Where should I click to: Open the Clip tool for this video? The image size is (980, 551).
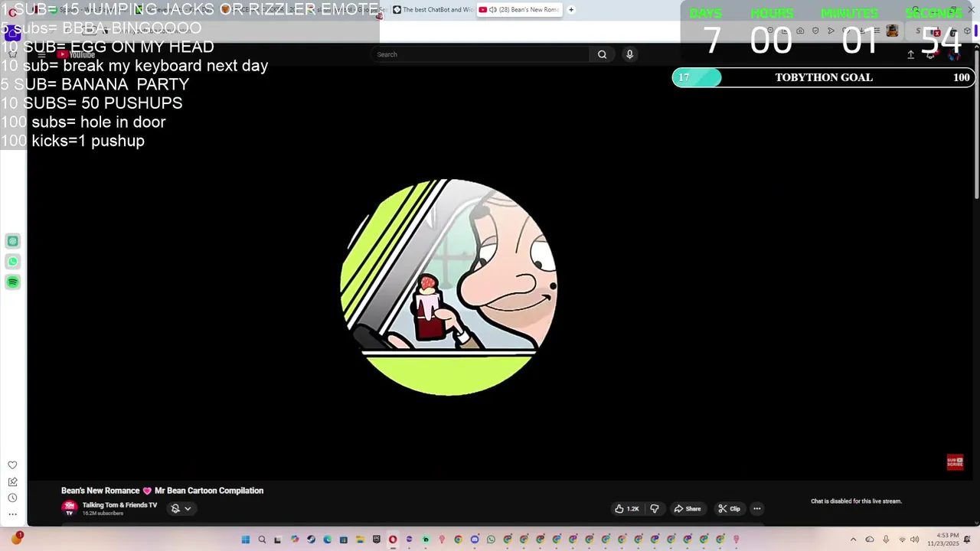pyautogui.click(x=729, y=509)
